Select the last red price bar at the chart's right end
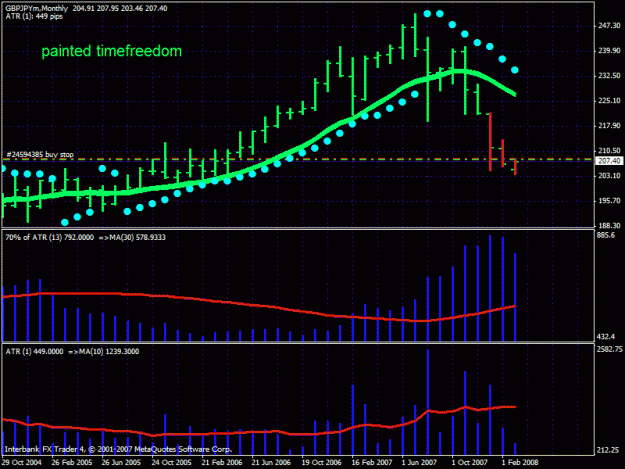Viewport: 625px width, 469px height. 515,167
